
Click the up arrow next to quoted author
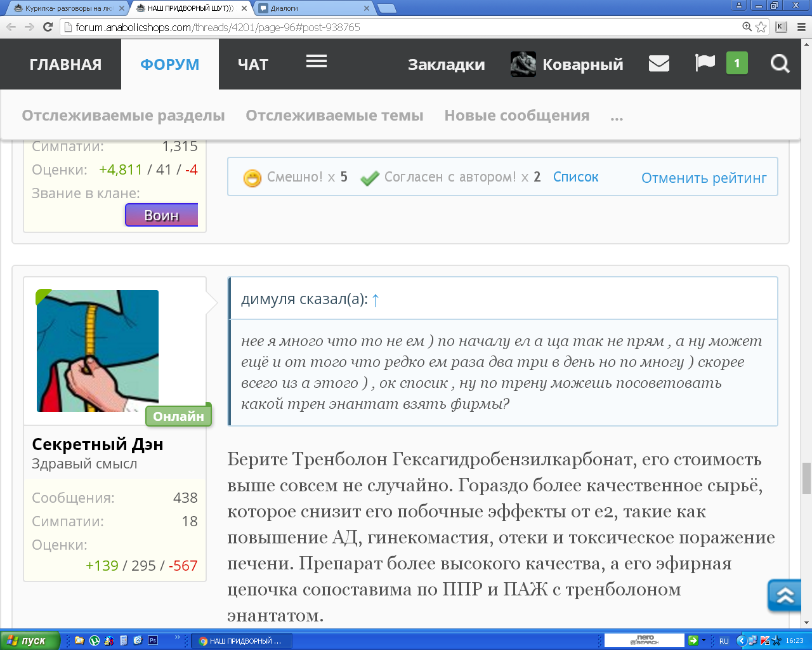(376, 300)
